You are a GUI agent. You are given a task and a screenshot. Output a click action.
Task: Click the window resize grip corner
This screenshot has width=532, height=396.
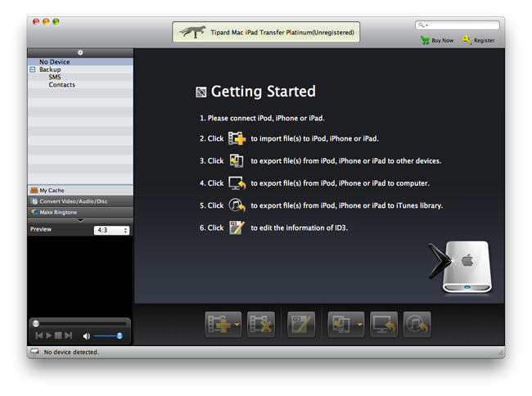pyautogui.click(x=501, y=353)
